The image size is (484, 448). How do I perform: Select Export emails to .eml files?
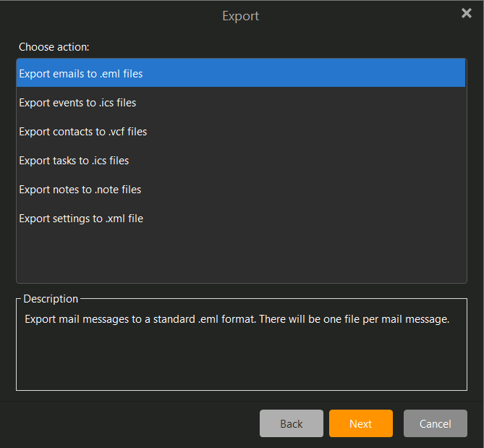coord(241,73)
